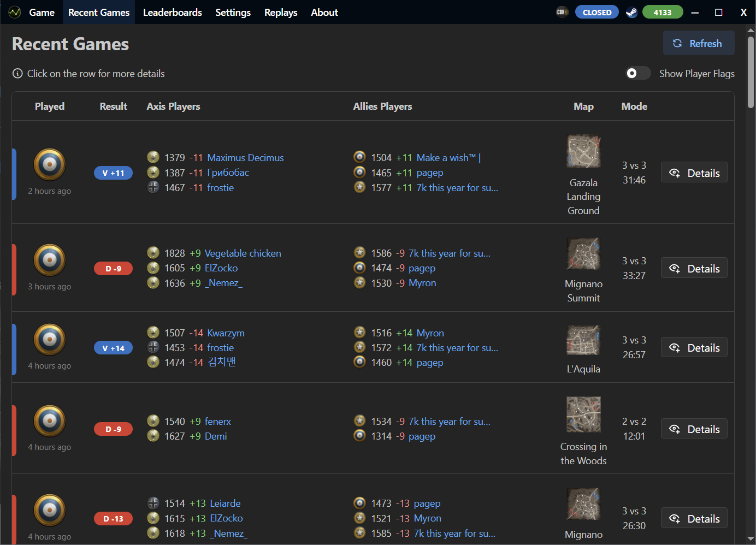The image size is (756, 545).
Task: Click the green 4133 player count badge
Action: 663,11
